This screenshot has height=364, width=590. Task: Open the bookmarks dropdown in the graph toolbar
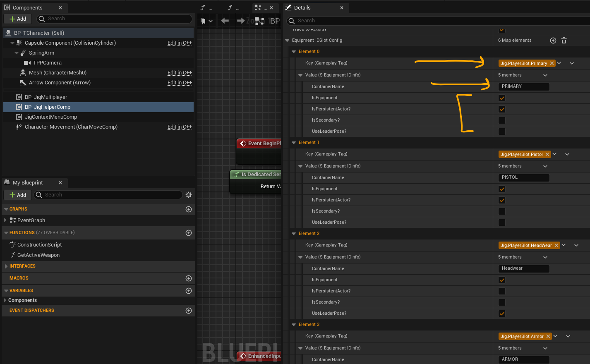click(x=206, y=21)
